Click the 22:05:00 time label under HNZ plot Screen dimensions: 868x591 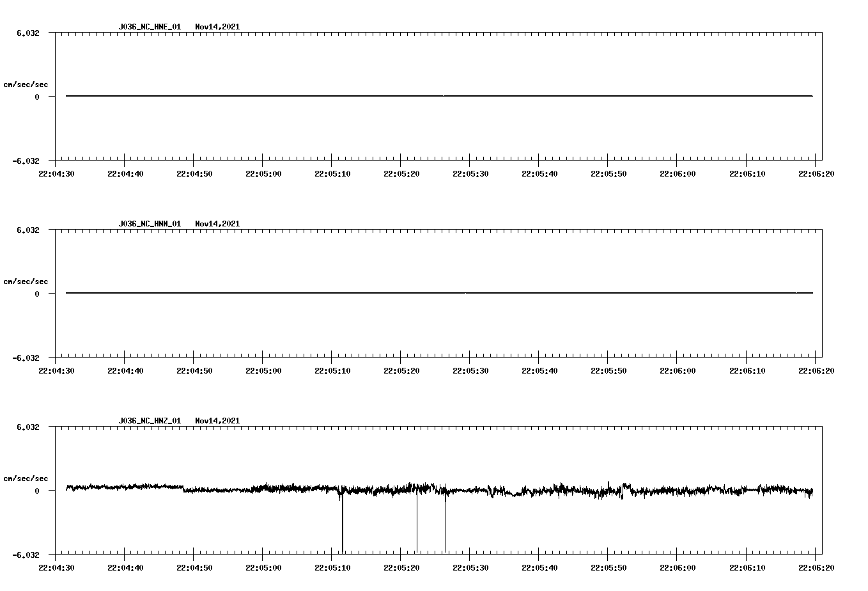263,567
